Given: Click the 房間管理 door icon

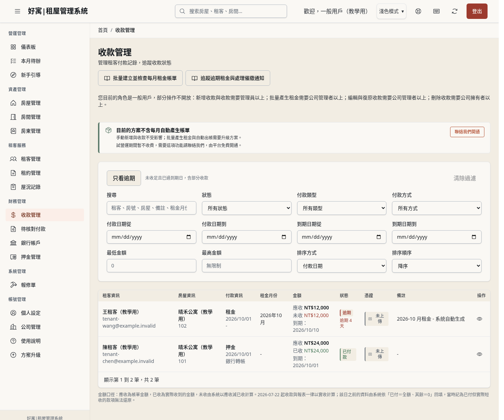Looking at the screenshot, I should (x=13, y=117).
